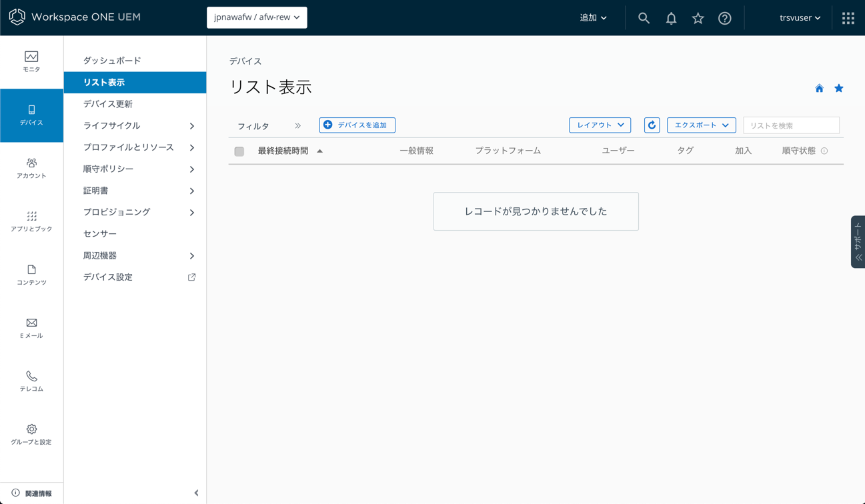Open Eメール section in sidebar
This screenshot has height=504, width=865.
[x=31, y=329]
